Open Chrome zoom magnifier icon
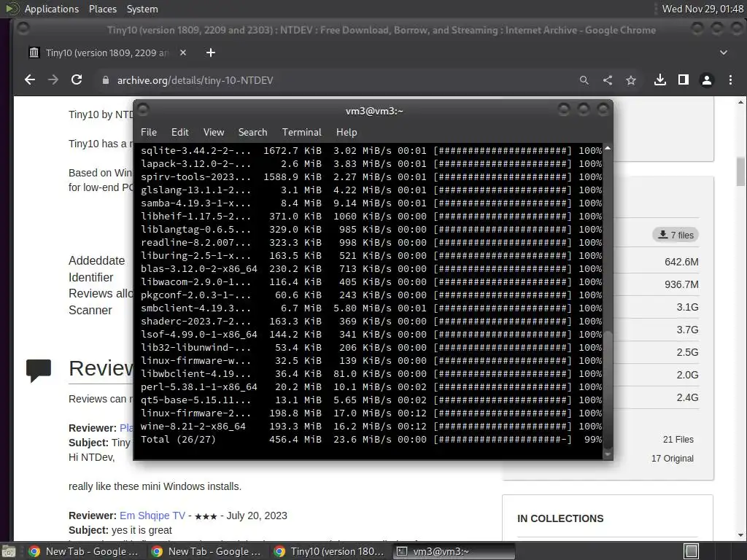Image resolution: width=747 pixels, height=560 pixels. [x=584, y=80]
